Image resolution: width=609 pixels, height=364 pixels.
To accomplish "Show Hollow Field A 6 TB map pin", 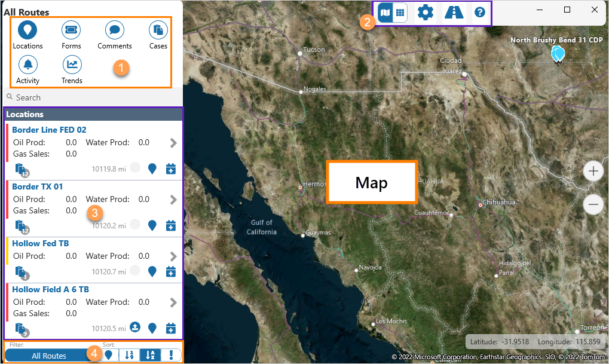I will [152, 328].
